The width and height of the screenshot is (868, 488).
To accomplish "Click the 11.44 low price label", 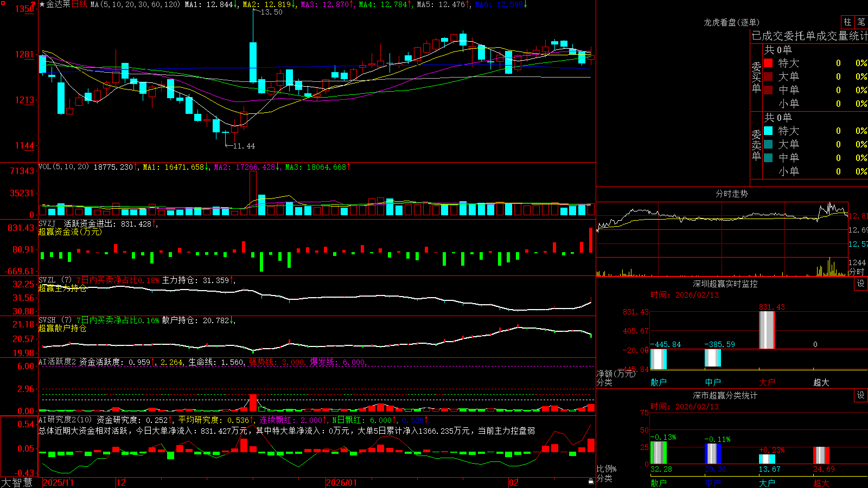I will click(x=244, y=146).
